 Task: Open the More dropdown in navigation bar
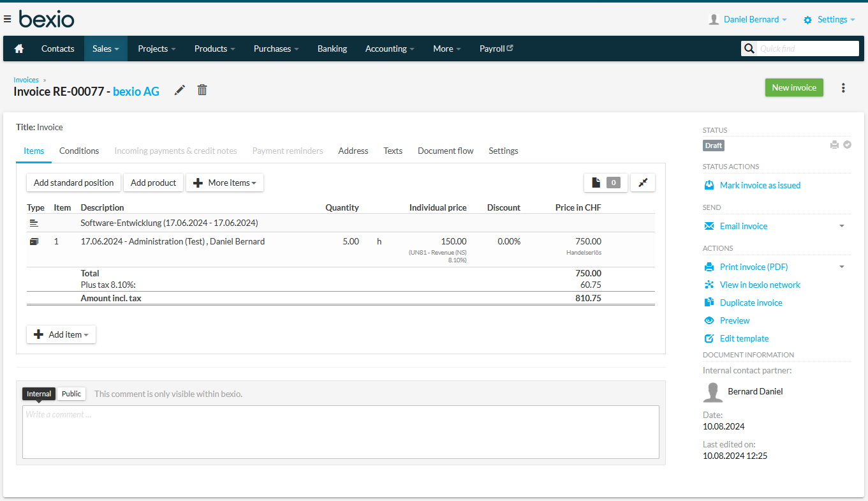pos(447,49)
